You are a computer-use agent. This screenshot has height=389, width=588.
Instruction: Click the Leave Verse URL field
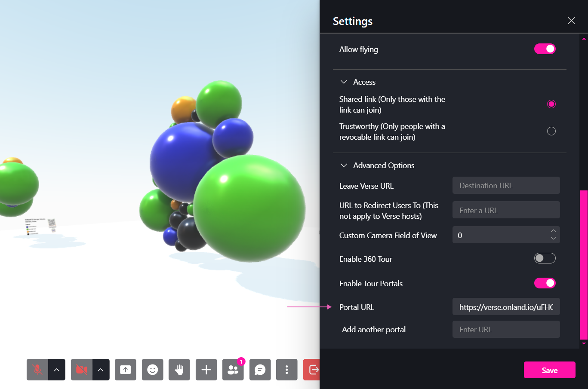point(506,185)
